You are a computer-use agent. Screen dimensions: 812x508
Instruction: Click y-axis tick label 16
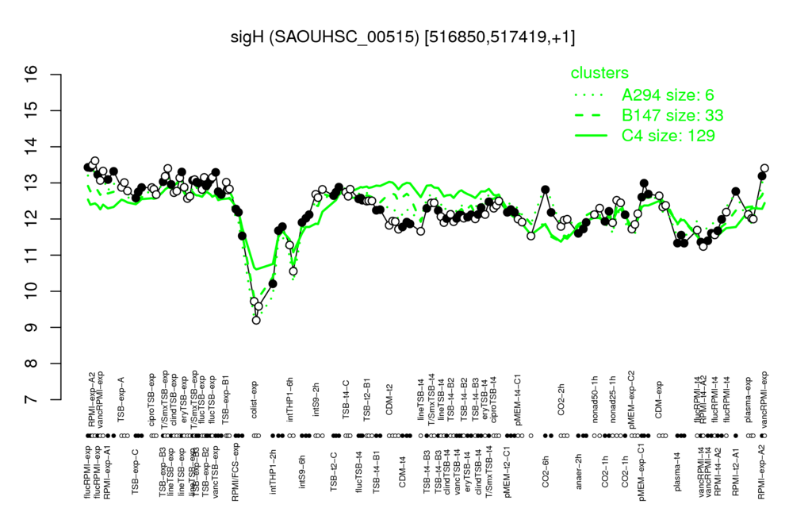(x=32, y=75)
